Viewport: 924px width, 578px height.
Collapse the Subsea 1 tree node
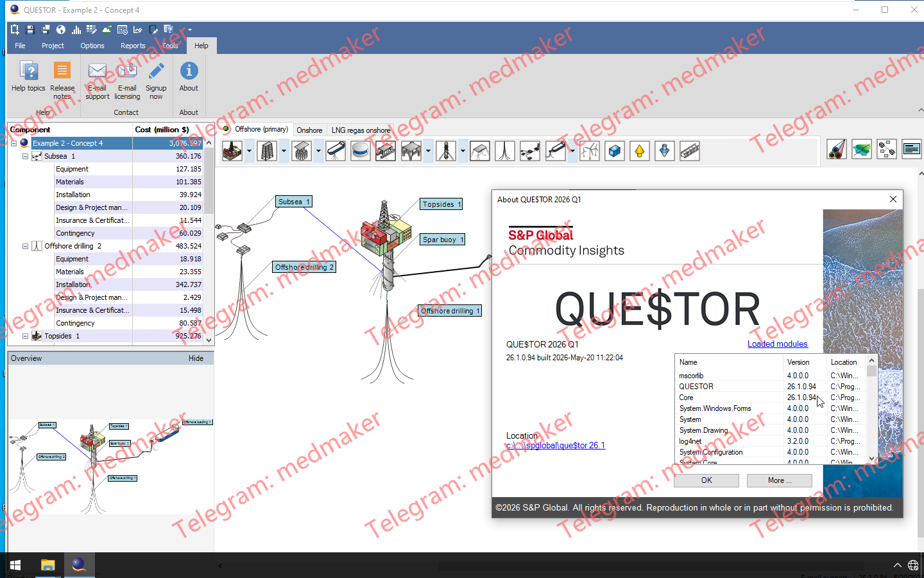click(x=26, y=156)
